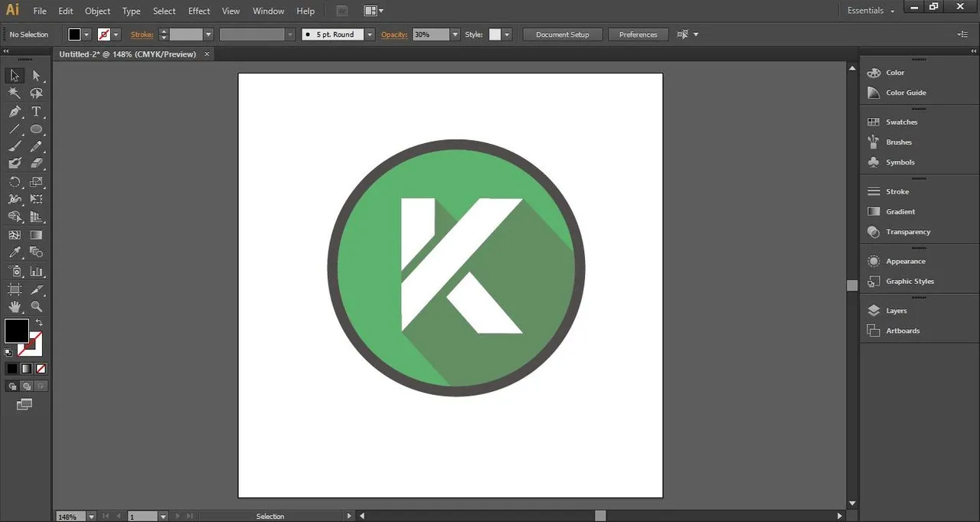Activate the Rotate tool
Viewport: 980px width, 522px height.
click(x=15, y=182)
